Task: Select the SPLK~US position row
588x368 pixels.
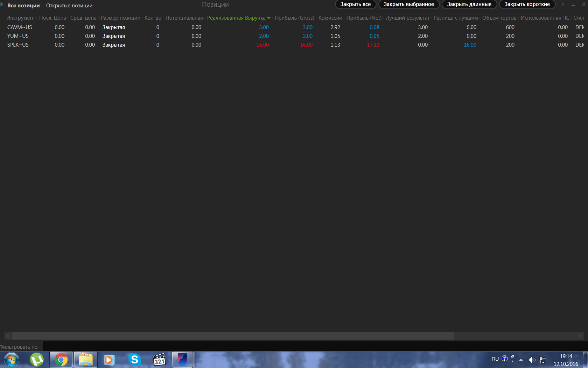Action: click(294, 45)
